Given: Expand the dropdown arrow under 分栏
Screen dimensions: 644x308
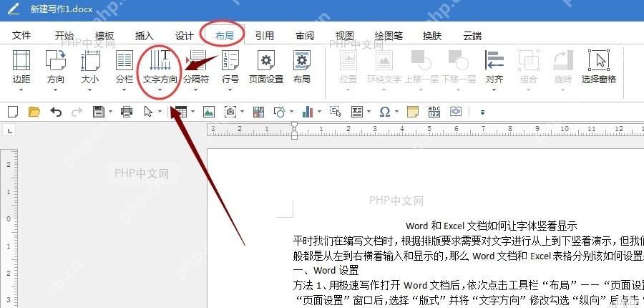Looking at the screenshot, I should point(125,90).
